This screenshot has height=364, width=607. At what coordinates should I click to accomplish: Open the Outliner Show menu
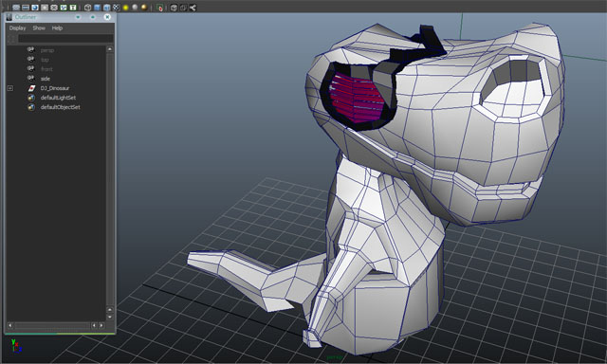[x=39, y=27]
